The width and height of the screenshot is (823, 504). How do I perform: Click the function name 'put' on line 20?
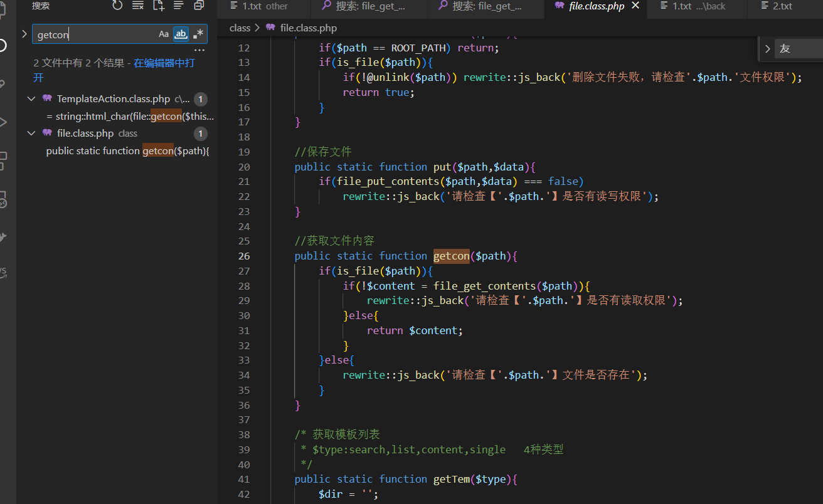(x=442, y=167)
